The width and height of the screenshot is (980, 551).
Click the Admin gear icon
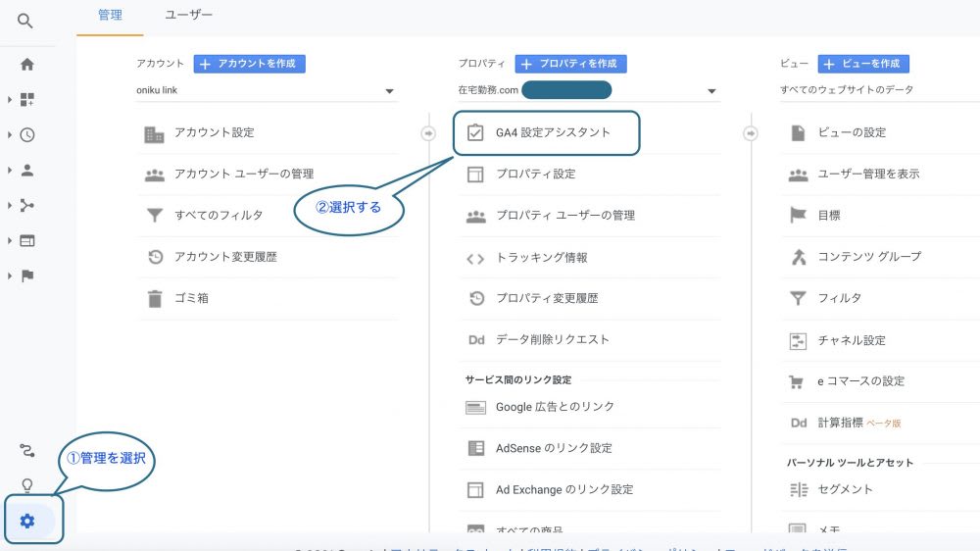(26, 521)
